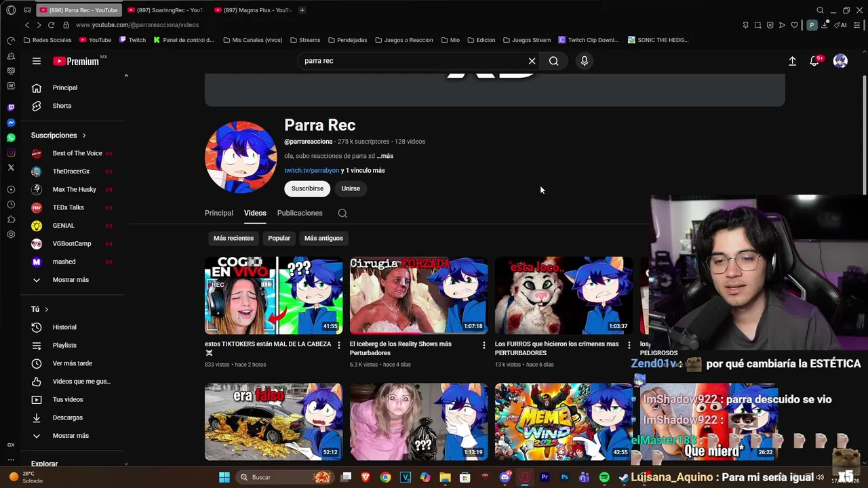Screen dimensions: 868x488
Task: Open X (Twitter) in the Opera sidebar
Action: coord(11,167)
